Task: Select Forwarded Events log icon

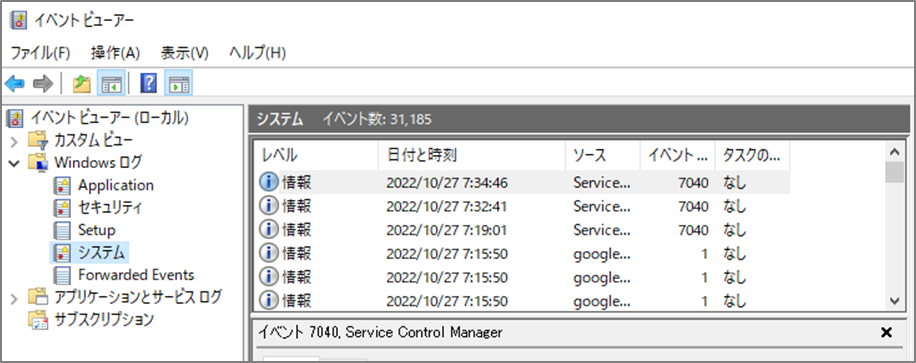Action: click(62, 275)
